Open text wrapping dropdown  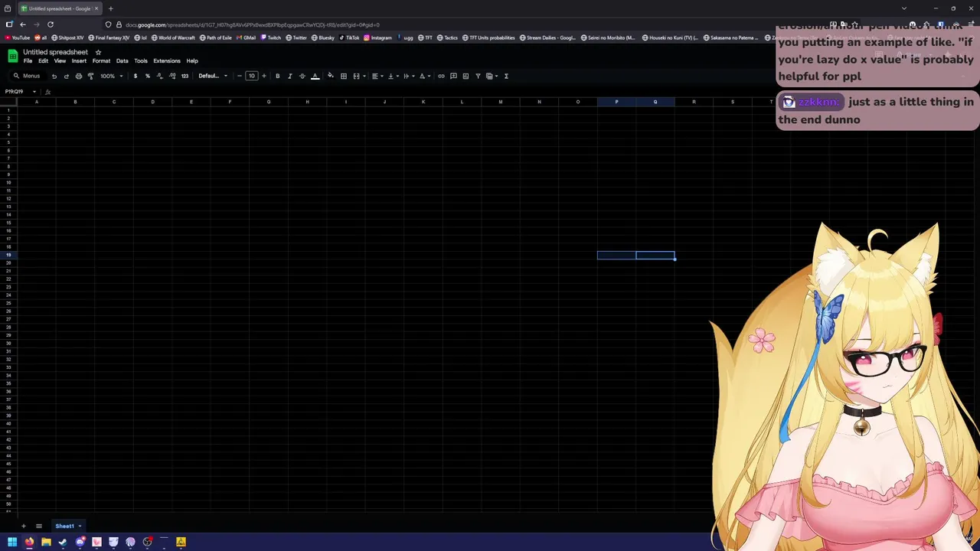(x=407, y=76)
